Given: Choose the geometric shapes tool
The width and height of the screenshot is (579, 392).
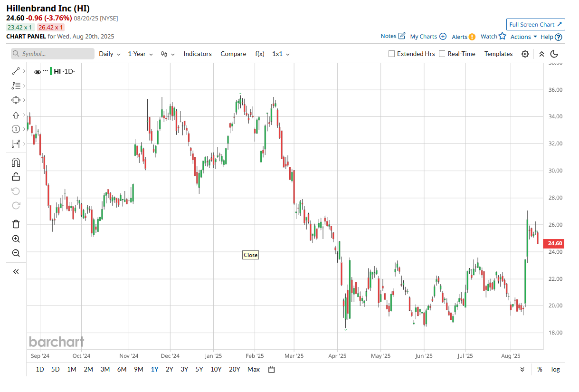Looking at the screenshot, I should [16, 100].
